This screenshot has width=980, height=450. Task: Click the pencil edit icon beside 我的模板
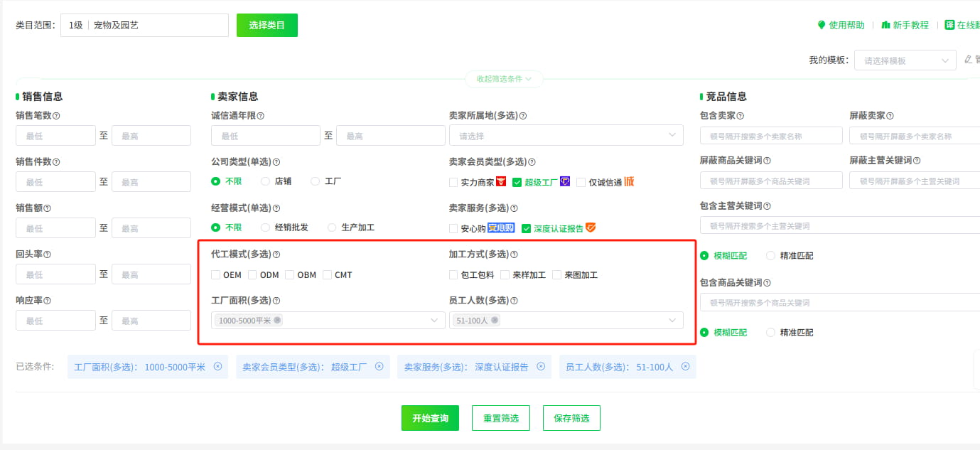968,60
